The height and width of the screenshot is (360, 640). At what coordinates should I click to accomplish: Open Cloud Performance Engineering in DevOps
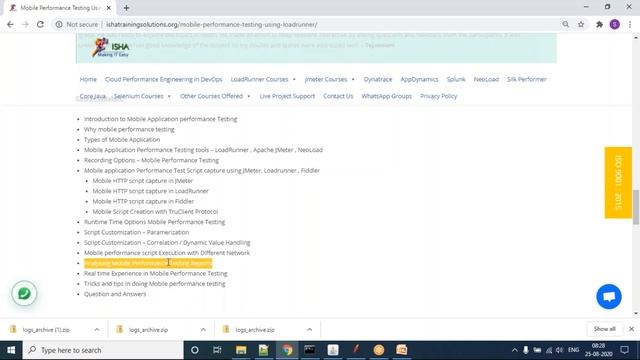164,79
